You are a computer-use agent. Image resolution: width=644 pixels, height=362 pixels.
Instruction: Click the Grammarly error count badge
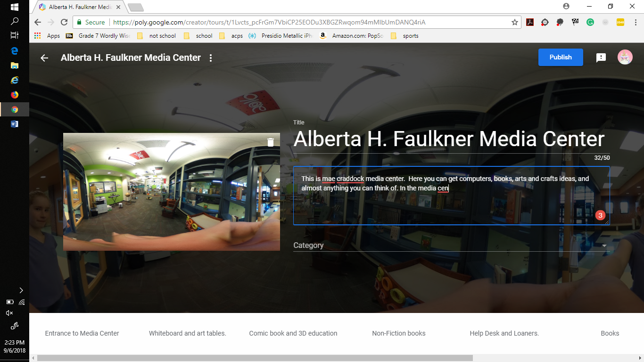pyautogui.click(x=600, y=215)
